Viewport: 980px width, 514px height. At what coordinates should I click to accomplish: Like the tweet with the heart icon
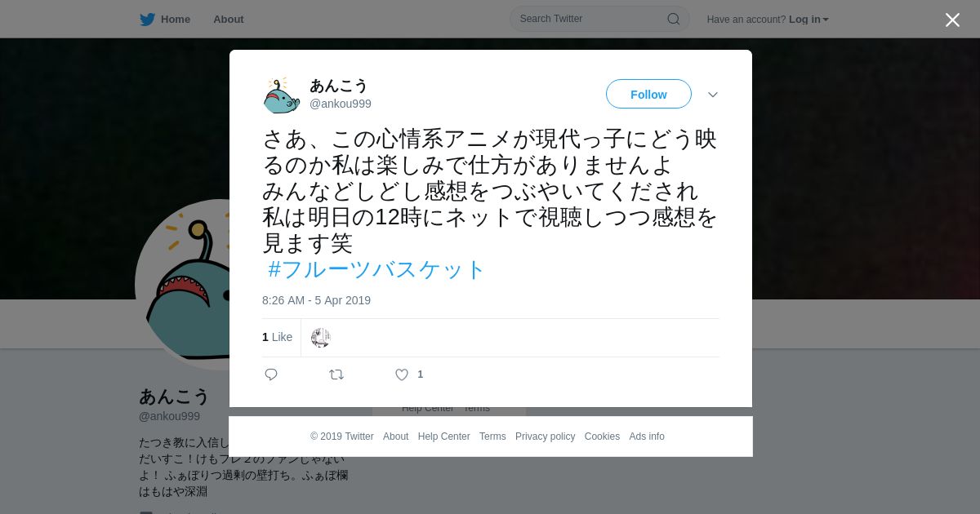[402, 374]
